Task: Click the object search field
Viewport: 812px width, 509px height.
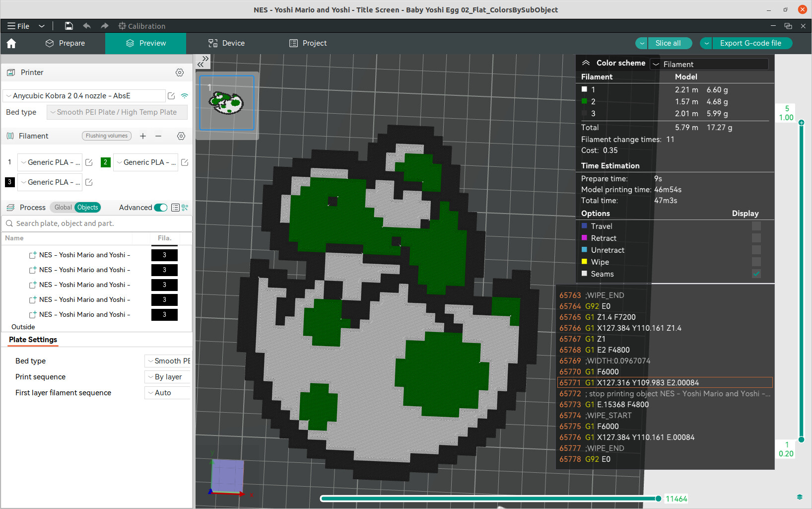Action: (97, 223)
